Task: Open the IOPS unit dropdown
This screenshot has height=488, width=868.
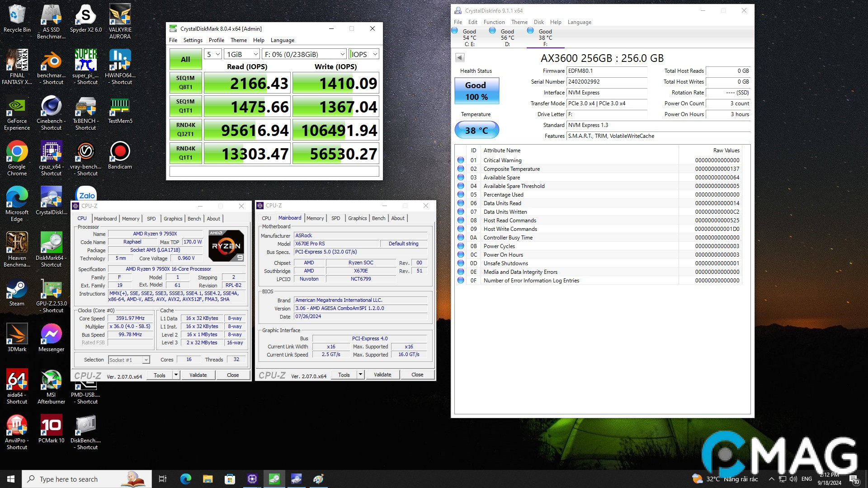Action: [x=364, y=54]
